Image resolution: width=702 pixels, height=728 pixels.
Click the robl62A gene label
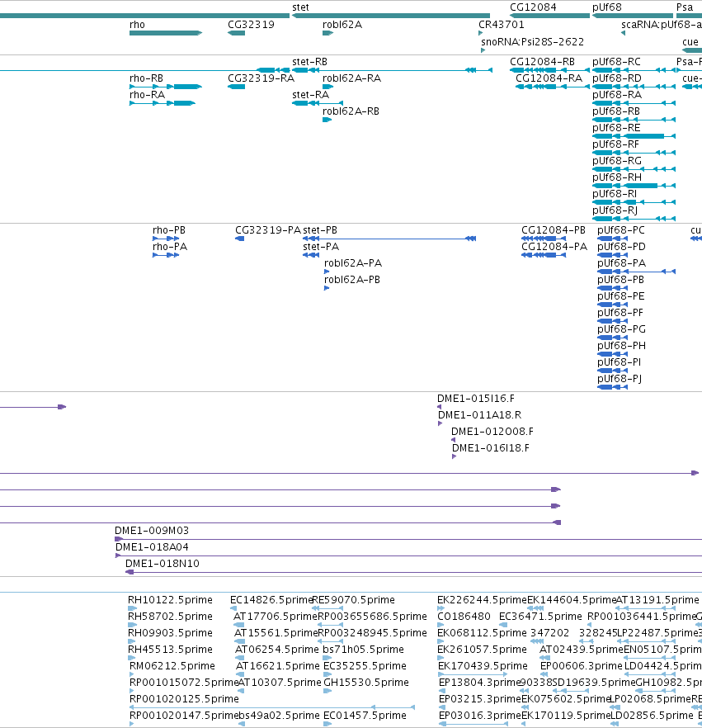[x=342, y=25]
